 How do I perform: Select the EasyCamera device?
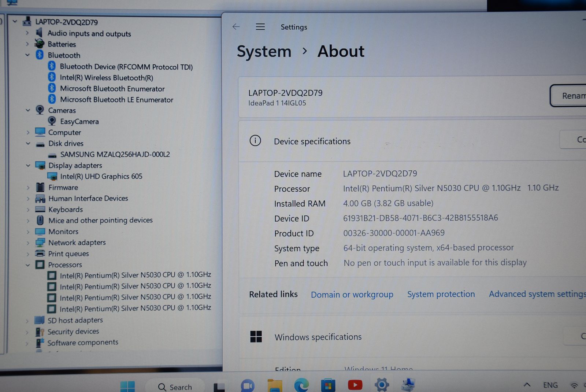79,122
